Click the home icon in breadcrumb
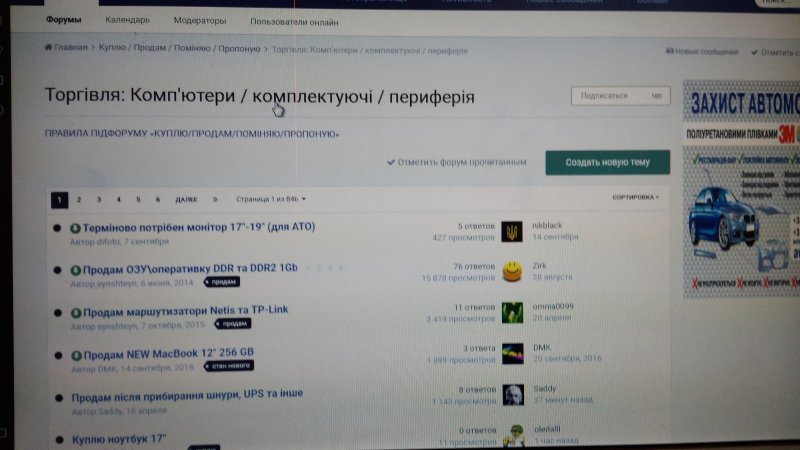The height and width of the screenshot is (450, 800). tap(48, 48)
